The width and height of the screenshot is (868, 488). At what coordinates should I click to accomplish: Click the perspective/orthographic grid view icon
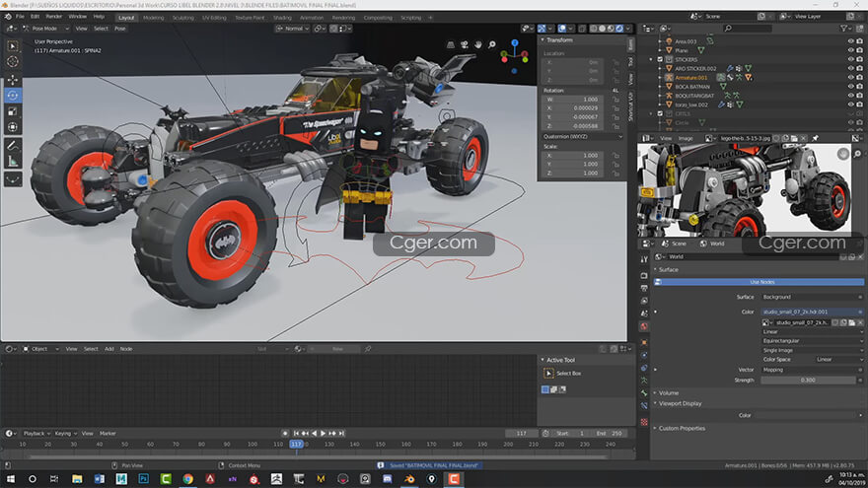point(451,44)
